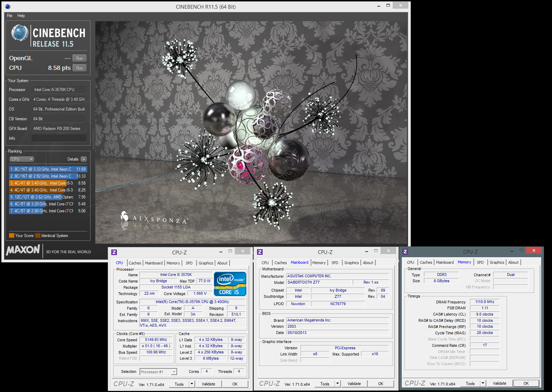Viewport: 552px width, 392px height.
Task: Open the CPU ranking type dropdown
Action: point(22,159)
